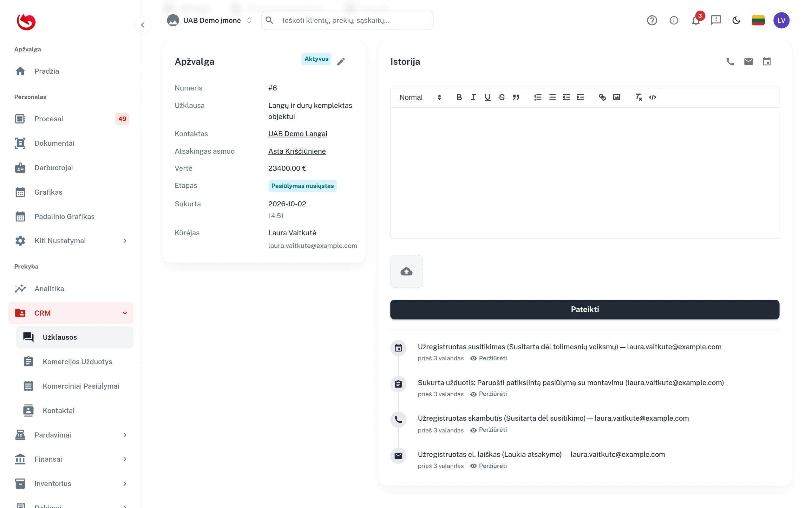Image resolution: width=812 pixels, height=508 pixels.
Task: Toggle bold formatting in editor
Action: [459, 97]
